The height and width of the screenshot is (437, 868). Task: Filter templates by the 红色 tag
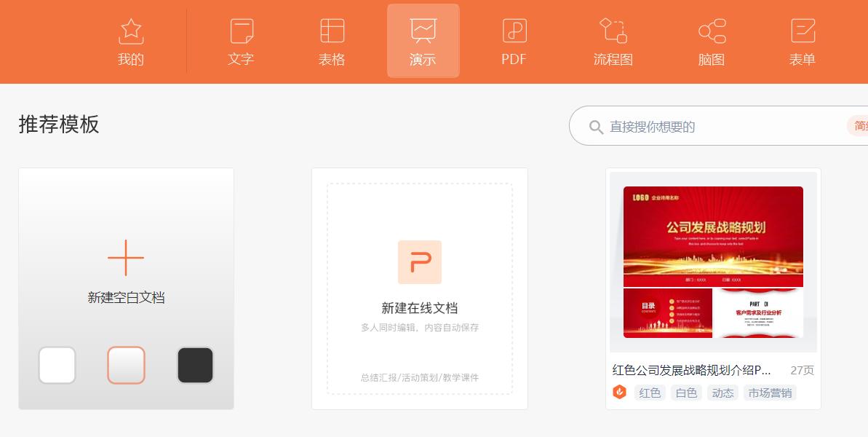(650, 393)
